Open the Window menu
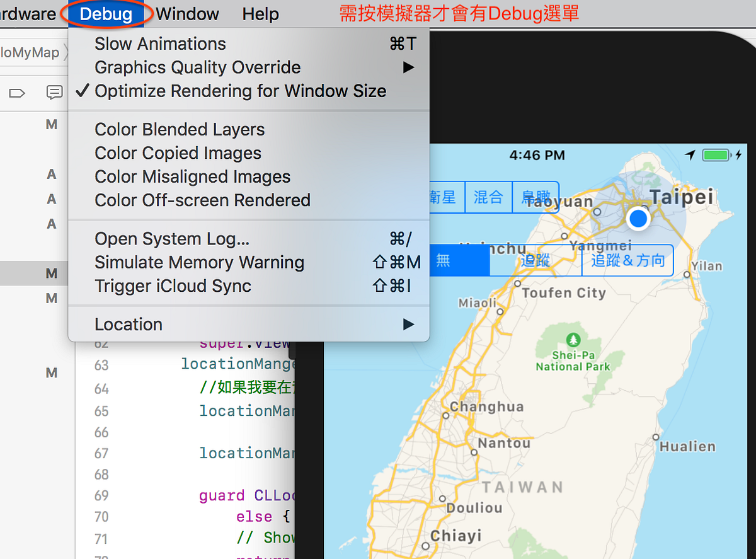The width and height of the screenshot is (756, 559). tap(186, 14)
